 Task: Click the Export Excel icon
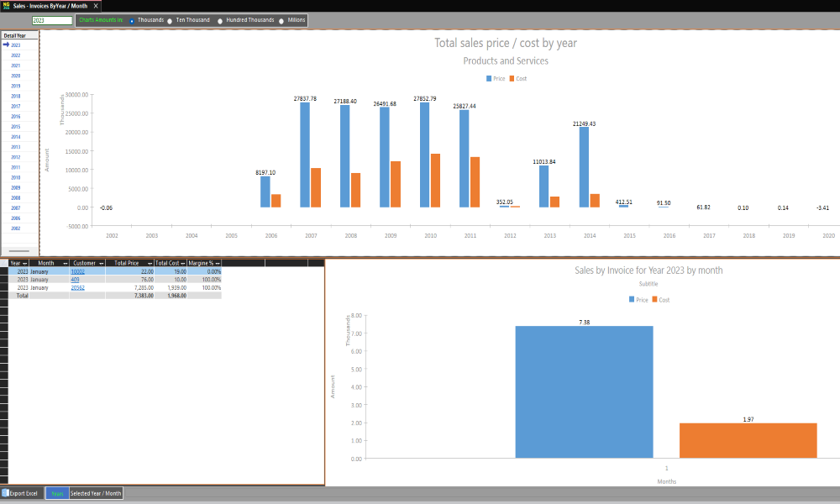[5, 493]
